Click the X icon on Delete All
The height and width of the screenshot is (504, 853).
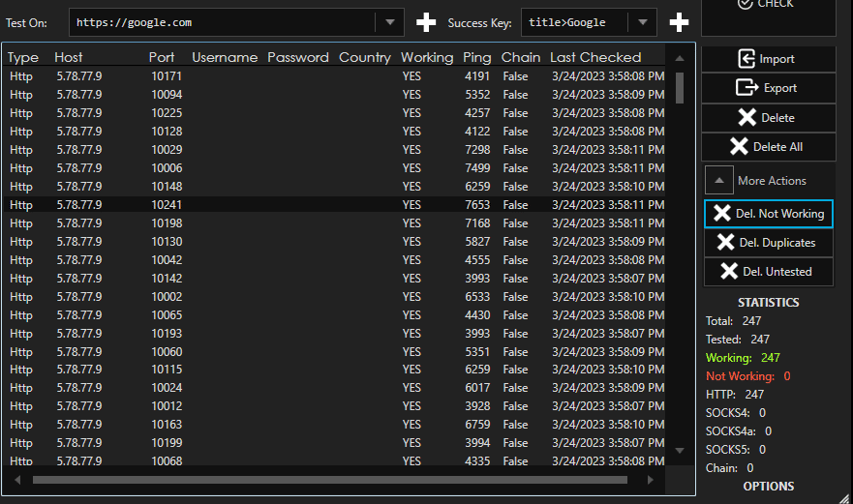[x=739, y=147]
